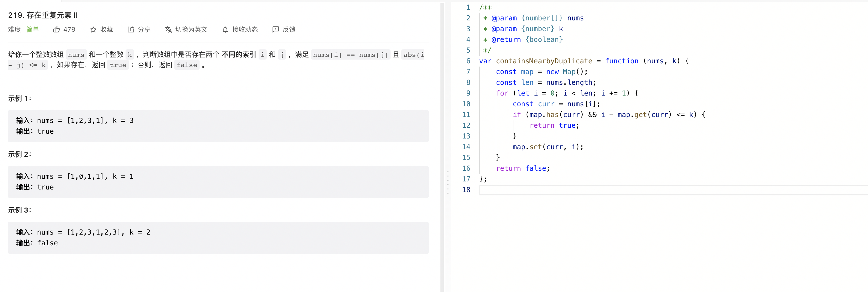This screenshot has height=292, width=868.
Task: Click containsNearbyDuplicate function name in code
Action: 544,61
